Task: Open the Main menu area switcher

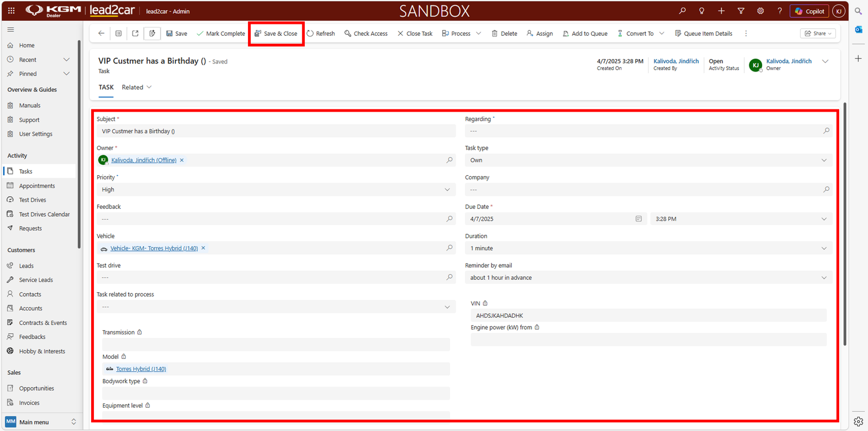Action: point(41,422)
